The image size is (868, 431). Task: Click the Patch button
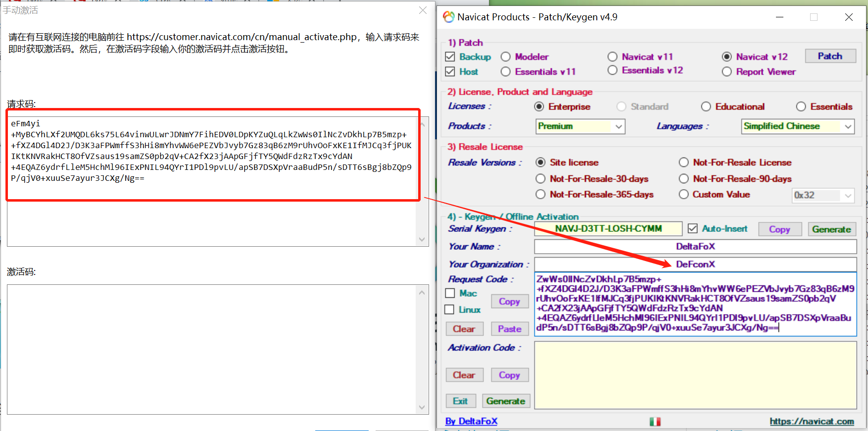830,56
